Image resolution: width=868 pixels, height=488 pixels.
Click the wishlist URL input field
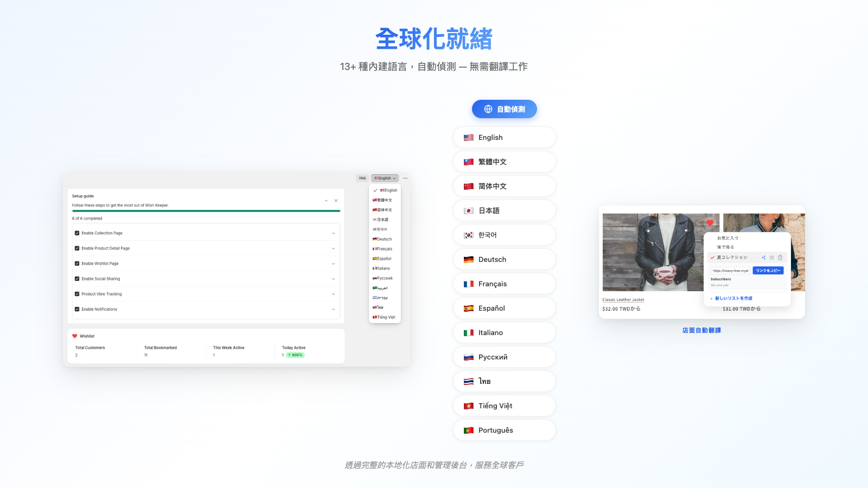point(731,271)
